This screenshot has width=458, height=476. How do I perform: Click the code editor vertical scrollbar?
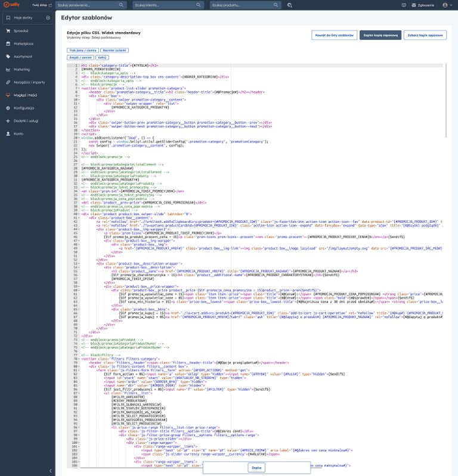pos(446,100)
